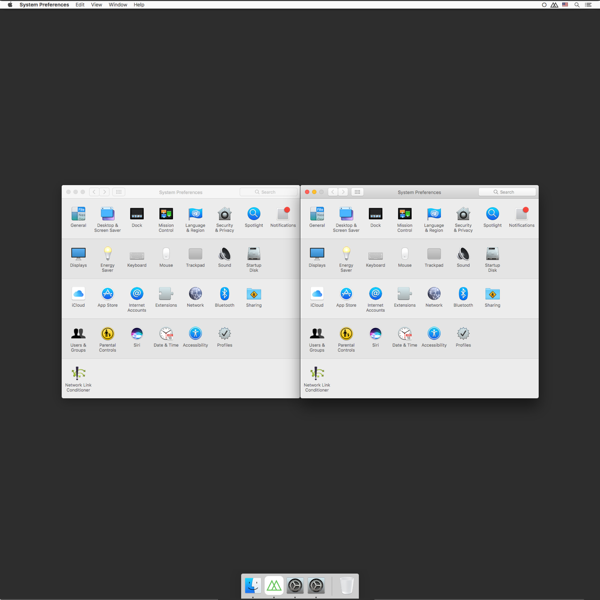The width and height of the screenshot is (600, 600).
Task: Open Spotlight search in the menu bar
Action: (x=577, y=5)
